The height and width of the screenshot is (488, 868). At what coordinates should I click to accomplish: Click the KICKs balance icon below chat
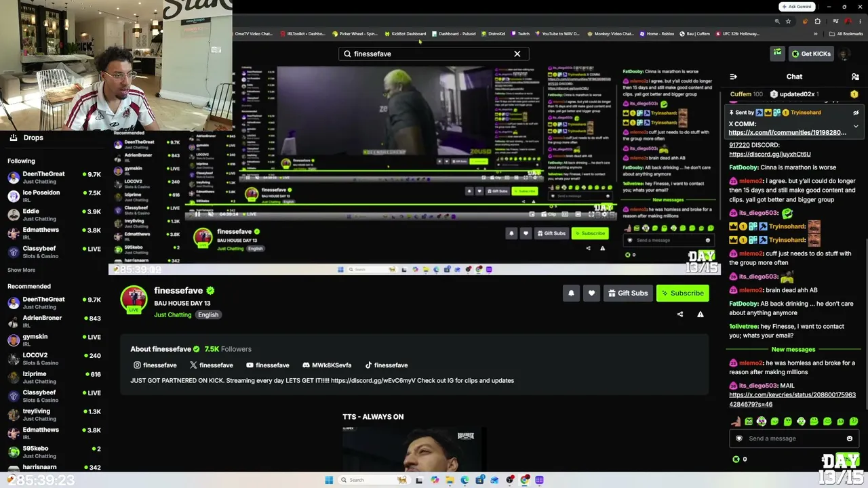point(736,459)
